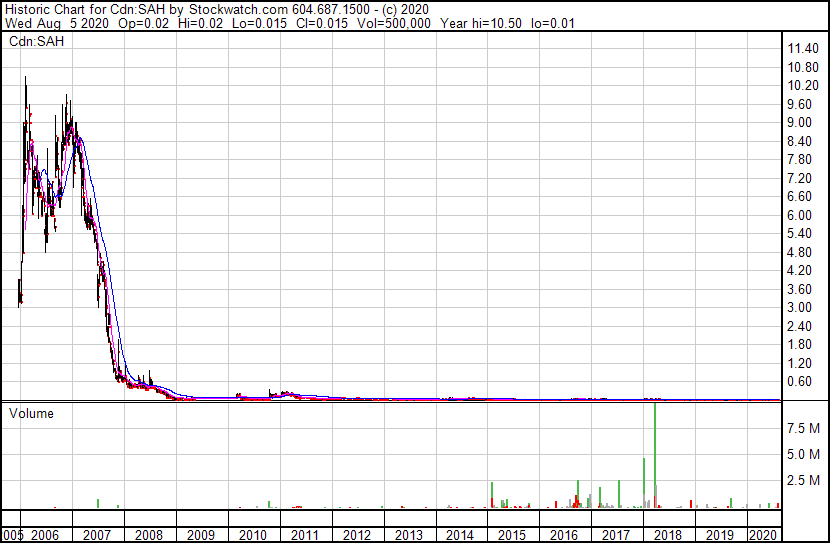This screenshot has height=543, width=830.
Task: Click the 0.60 price axis label
Action: [x=799, y=382]
